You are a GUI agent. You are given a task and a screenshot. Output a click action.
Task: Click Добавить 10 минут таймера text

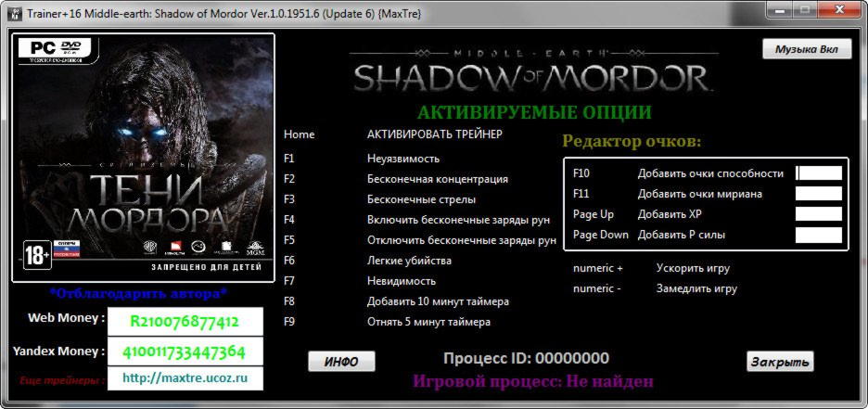coord(438,301)
